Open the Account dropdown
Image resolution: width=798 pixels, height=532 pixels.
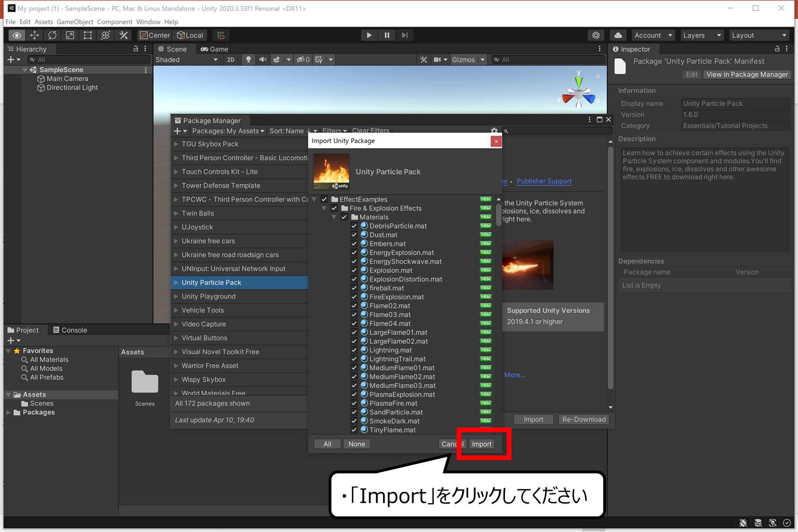click(x=653, y=35)
